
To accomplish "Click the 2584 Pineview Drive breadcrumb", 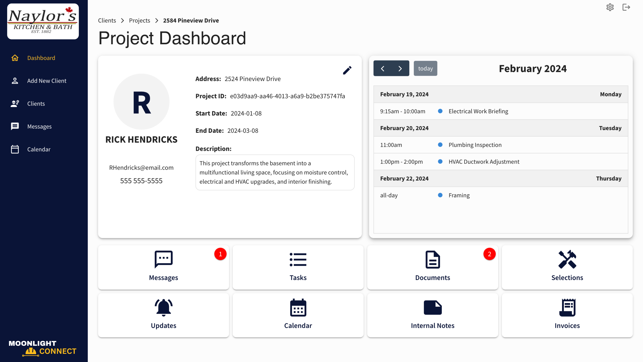I will click(x=191, y=20).
